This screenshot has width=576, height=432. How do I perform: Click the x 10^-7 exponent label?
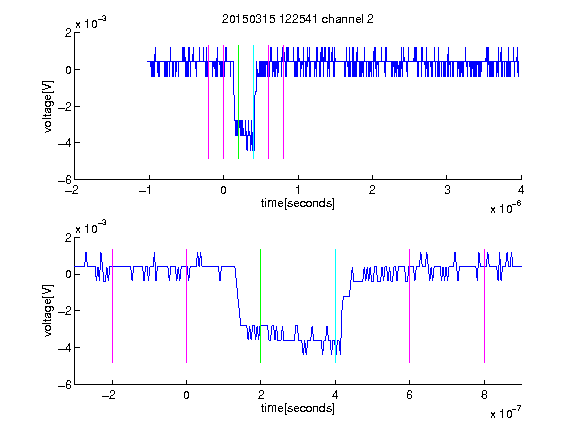[505, 413]
